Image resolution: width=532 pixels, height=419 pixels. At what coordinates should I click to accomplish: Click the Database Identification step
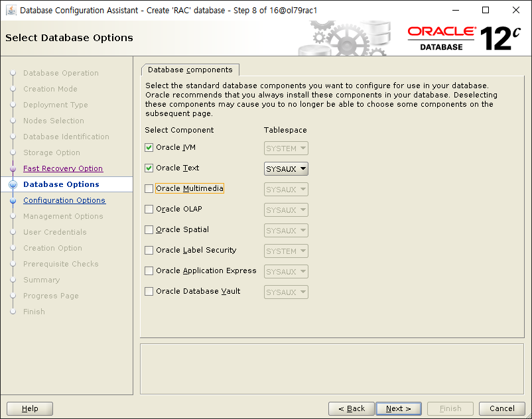66,137
